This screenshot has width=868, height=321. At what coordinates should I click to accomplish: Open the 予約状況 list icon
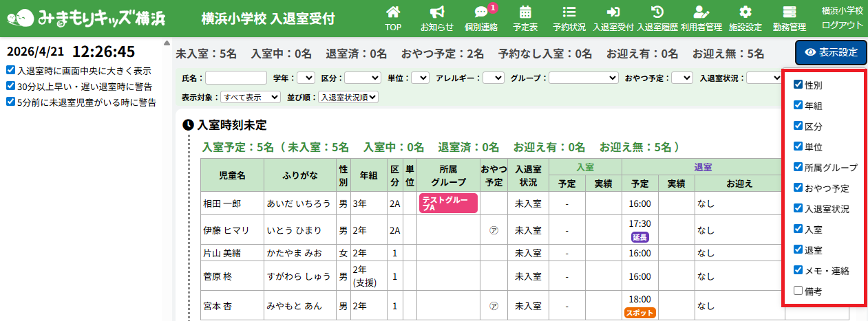(569, 12)
